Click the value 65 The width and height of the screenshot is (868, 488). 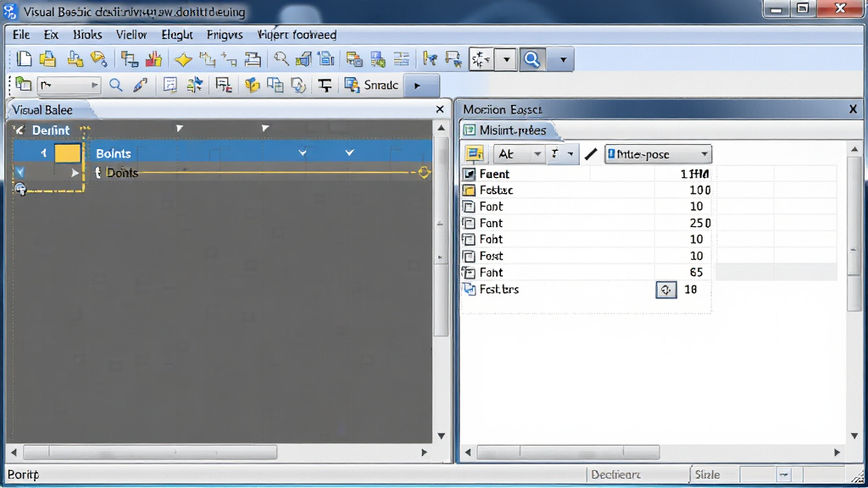tap(697, 272)
